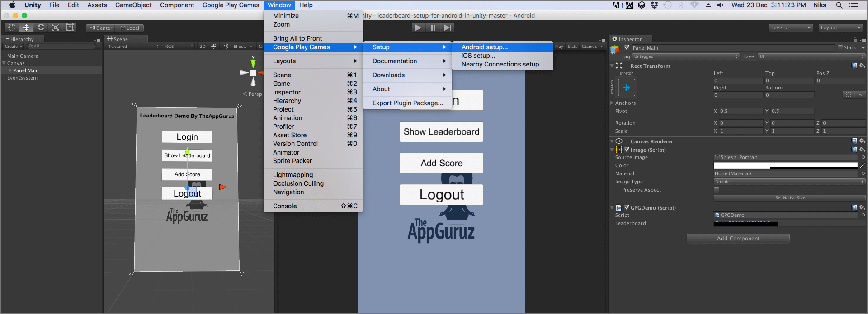Select the Rect transform tool

coord(70,28)
